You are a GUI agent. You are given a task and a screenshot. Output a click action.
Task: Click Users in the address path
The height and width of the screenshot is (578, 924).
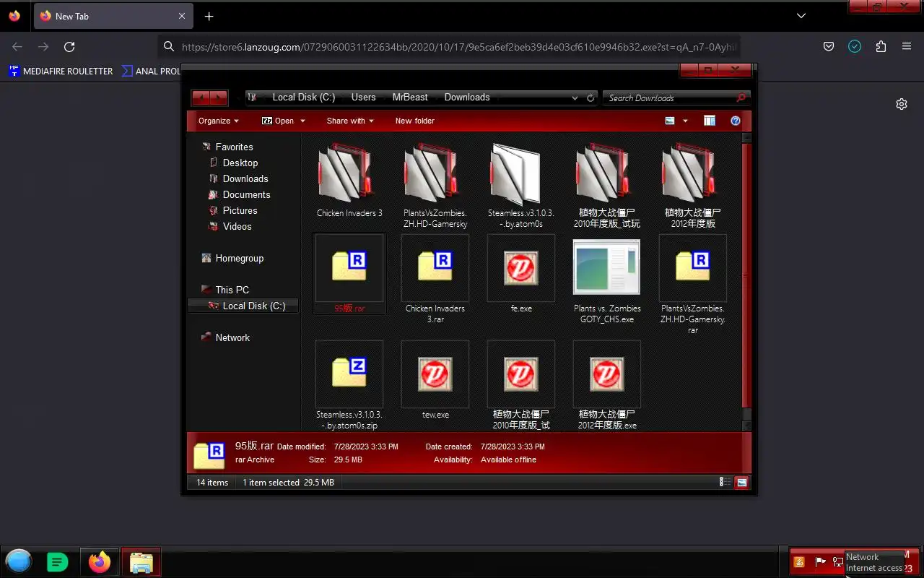[364, 97]
